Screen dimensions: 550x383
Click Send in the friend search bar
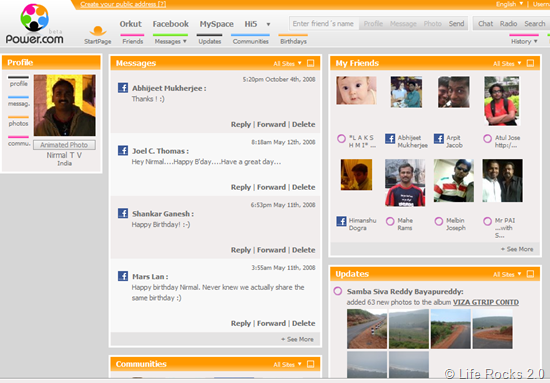click(456, 23)
